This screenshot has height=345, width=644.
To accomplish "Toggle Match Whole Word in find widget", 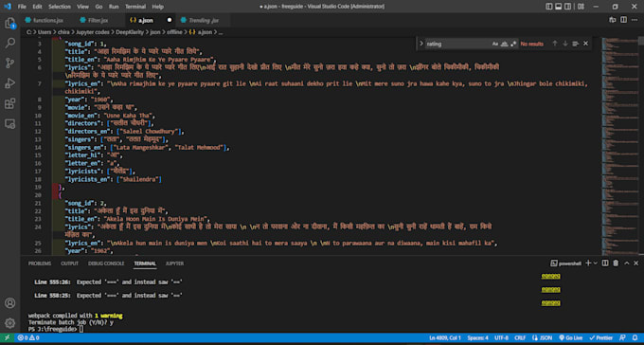I will click(505, 44).
